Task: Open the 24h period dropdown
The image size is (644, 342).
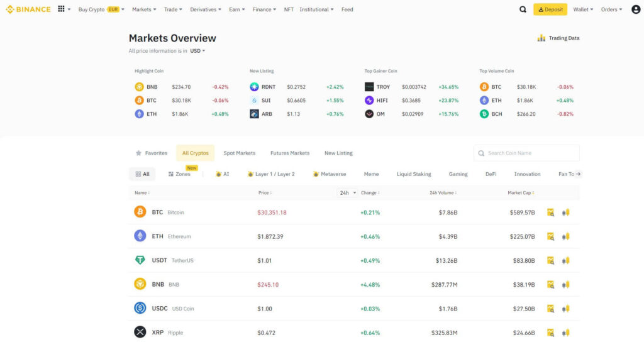Action: (347, 192)
